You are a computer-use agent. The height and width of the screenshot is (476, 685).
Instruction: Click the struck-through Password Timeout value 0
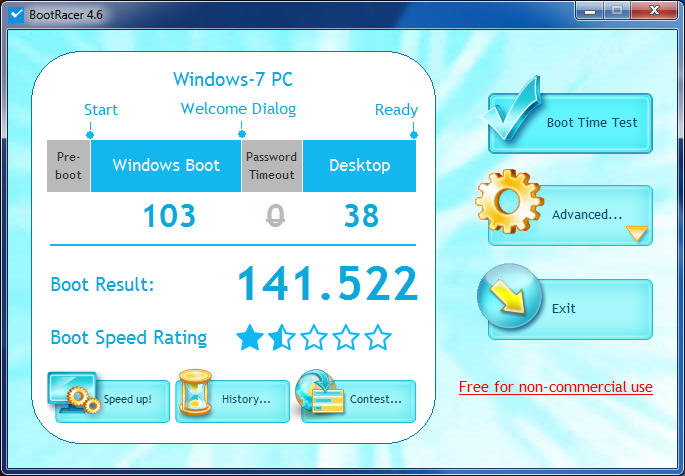pos(275,216)
